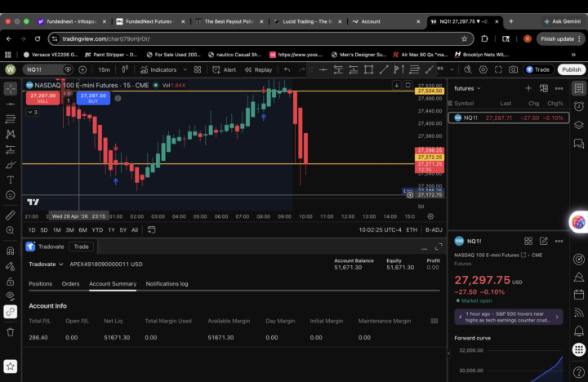Start bar Replay mode
The height and width of the screenshot is (382, 588).
coord(258,69)
